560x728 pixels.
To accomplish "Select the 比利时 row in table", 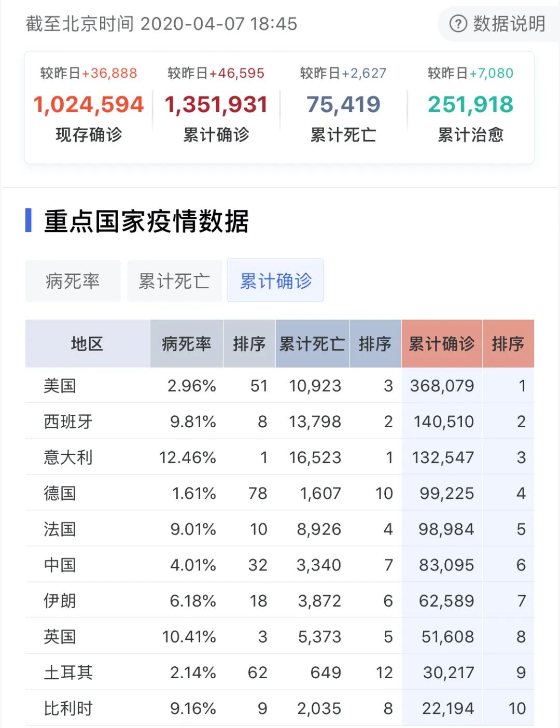I will [68, 708].
